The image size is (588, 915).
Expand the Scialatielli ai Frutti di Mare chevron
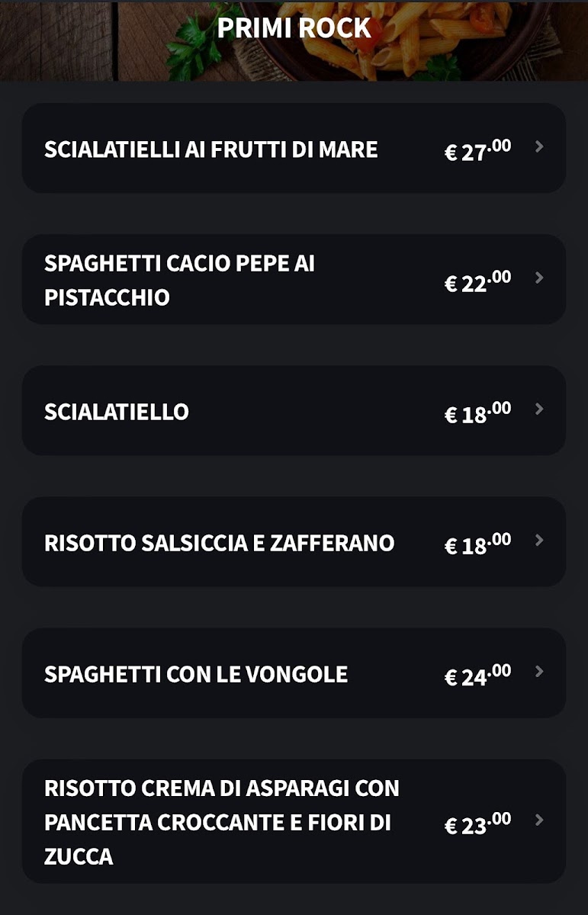[539, 146]
